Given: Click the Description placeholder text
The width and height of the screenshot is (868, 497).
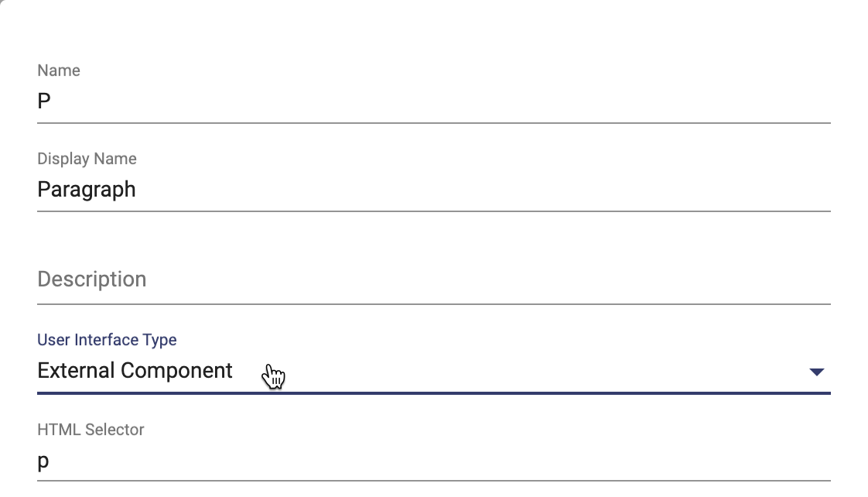Looking at the screenshot, I should pyautogui.click(x=92, y=279).
